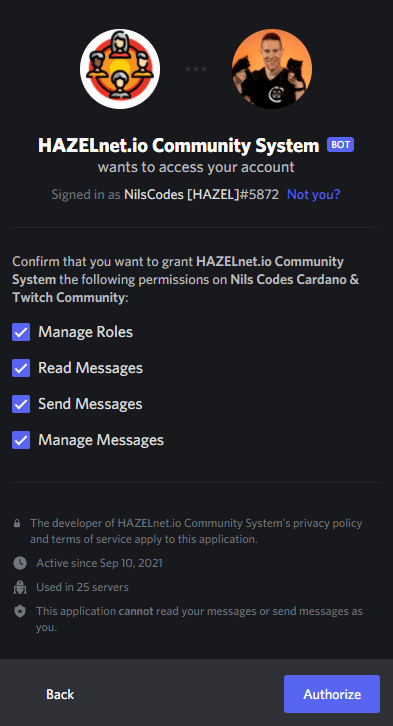The width and height of the screenshot is (393, 726).
Task: Uncheck the Read Messages permission
Action: coord(21,368)
